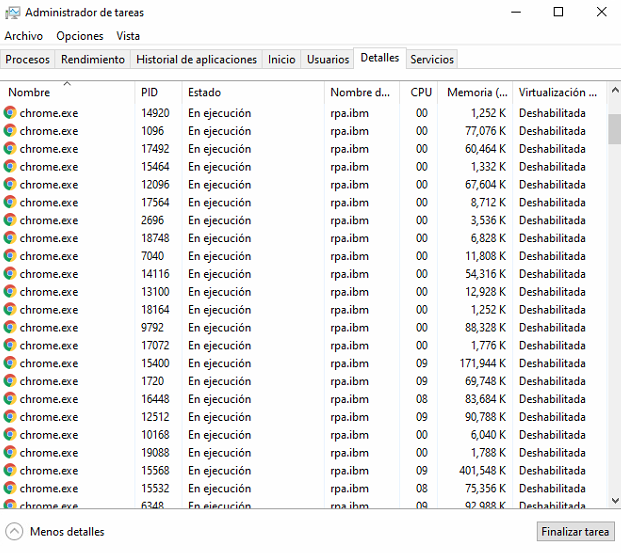Image resolution: width=621 pixels, height=553 pixels.
Task: Sort by the Estado column header
Action: coord(253,92)
